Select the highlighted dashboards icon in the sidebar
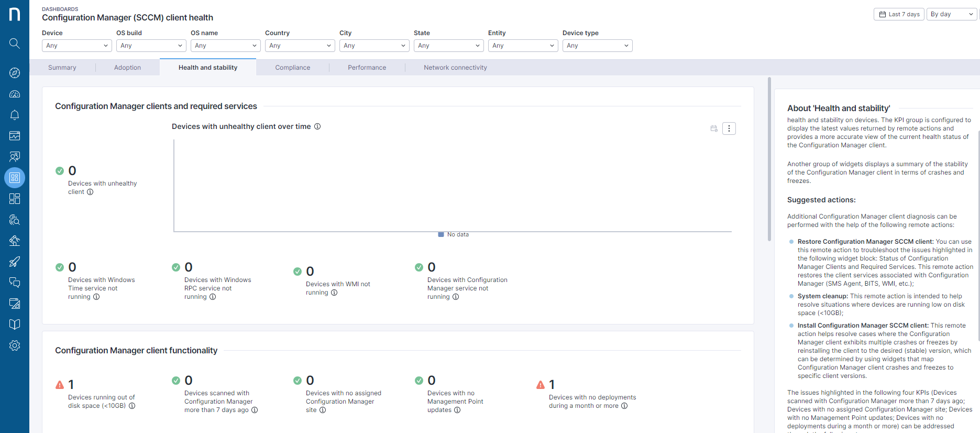The image size is (980, 433). pos(15,178)
